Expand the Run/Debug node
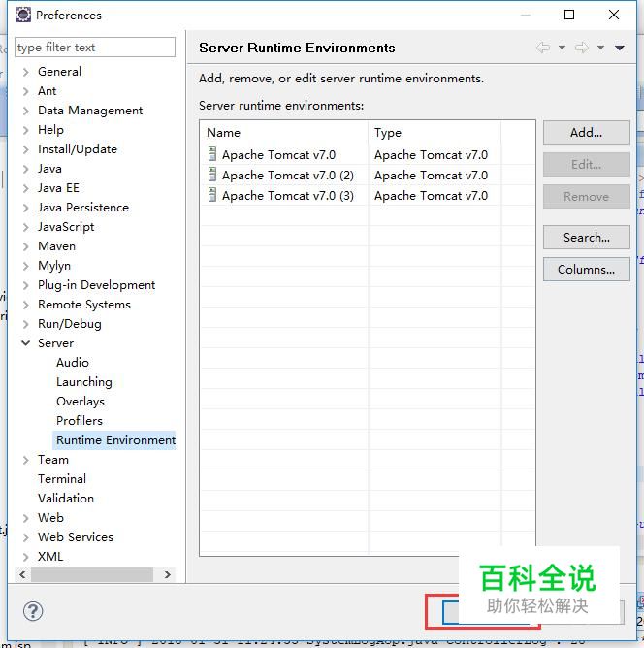This screenshot has width=644, height=648. [x=26, y=324]
